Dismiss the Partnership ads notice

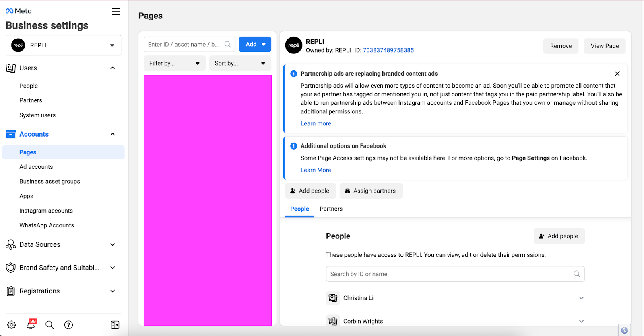617,74
